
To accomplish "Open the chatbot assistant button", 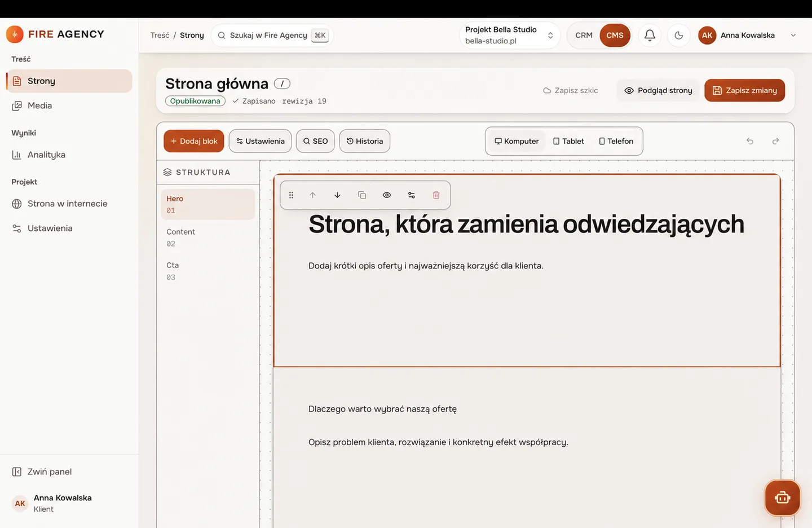I will click(782, 498).
